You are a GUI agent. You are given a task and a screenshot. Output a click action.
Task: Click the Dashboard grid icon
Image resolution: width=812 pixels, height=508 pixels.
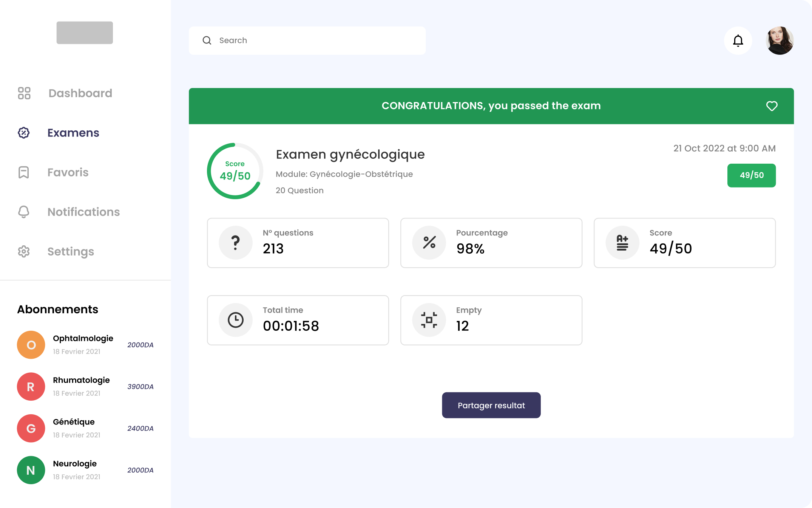tap(24, 93)
